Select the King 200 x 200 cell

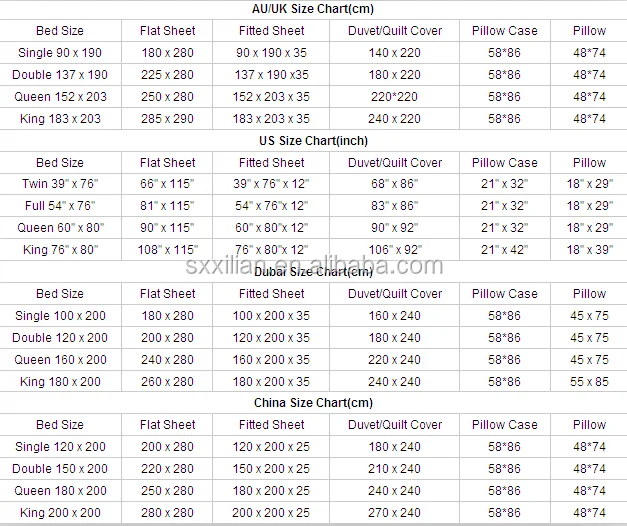point(60,513)
